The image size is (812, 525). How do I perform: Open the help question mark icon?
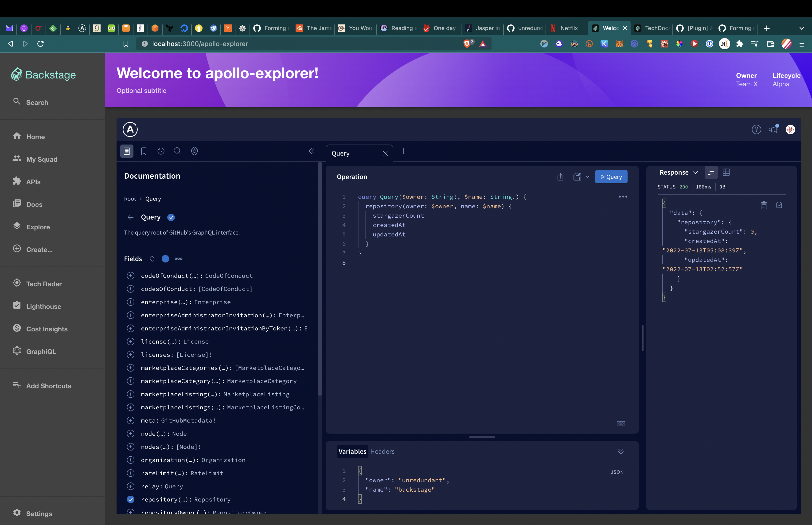tap(757, 129)
